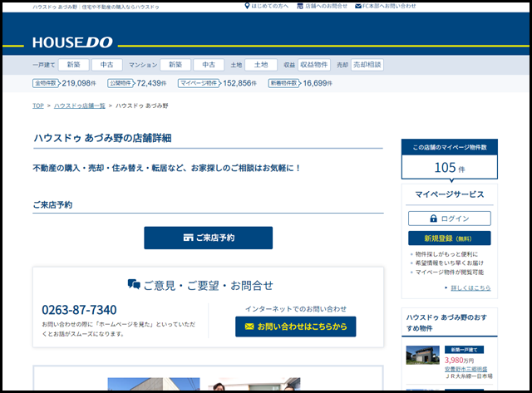Open the 店舗へのお問合せ link
This screenshot has height=393, width=532.
tap(326, 6)
